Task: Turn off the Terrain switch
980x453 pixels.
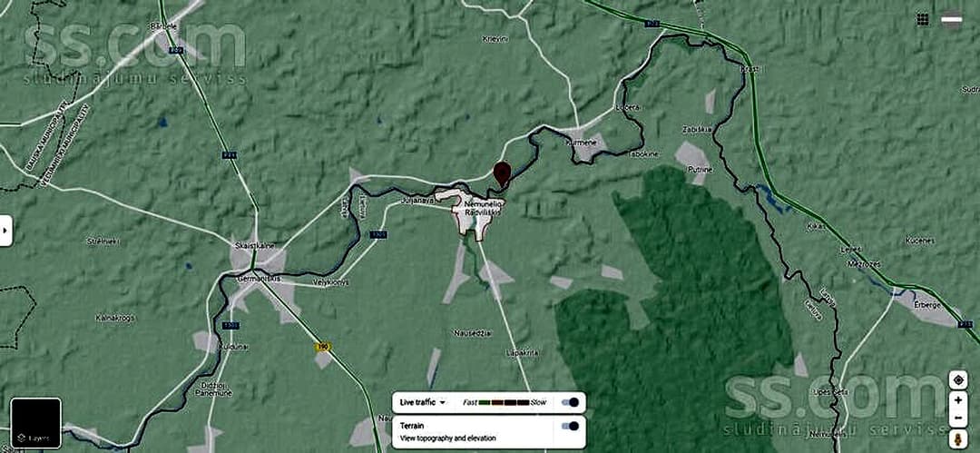Action: pos(569,426)
